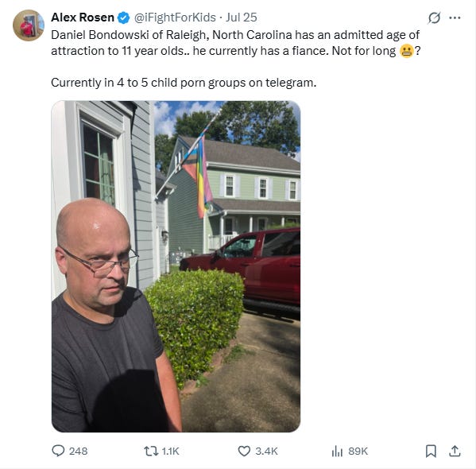The image size is (476, 469).
Task: Visit the @iFightForKids handle link
Action: (x=175, y=17)
